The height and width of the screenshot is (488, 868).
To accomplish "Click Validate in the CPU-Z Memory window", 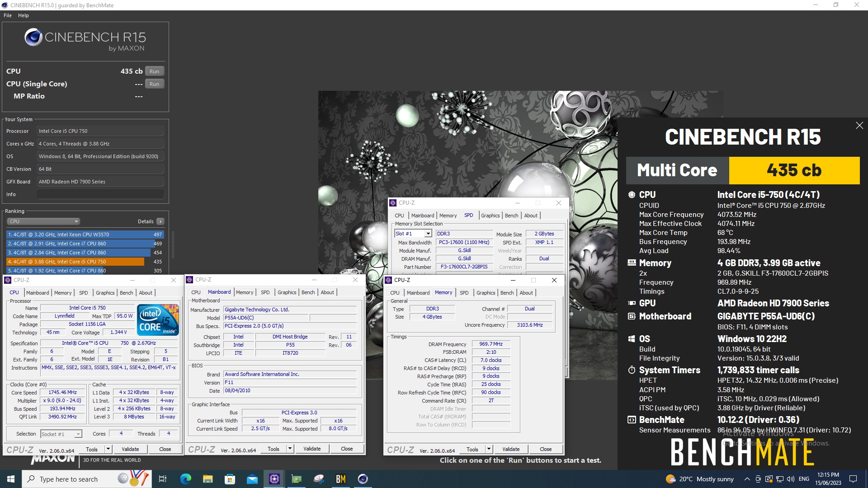I will coord(511,449).
